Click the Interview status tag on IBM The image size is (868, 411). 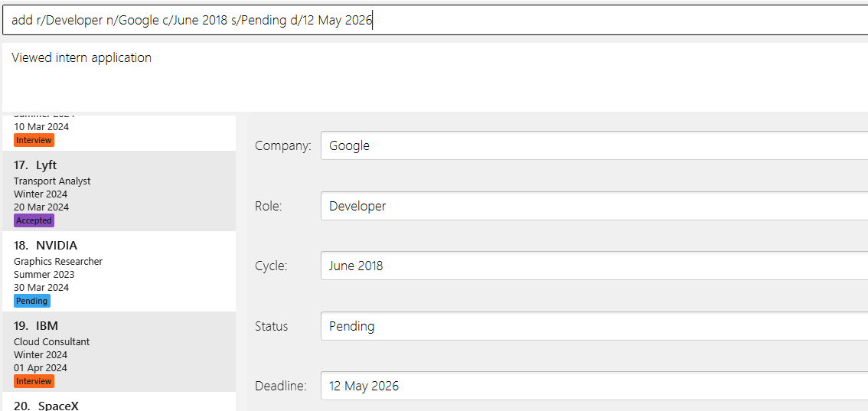[x=34, y=381]
